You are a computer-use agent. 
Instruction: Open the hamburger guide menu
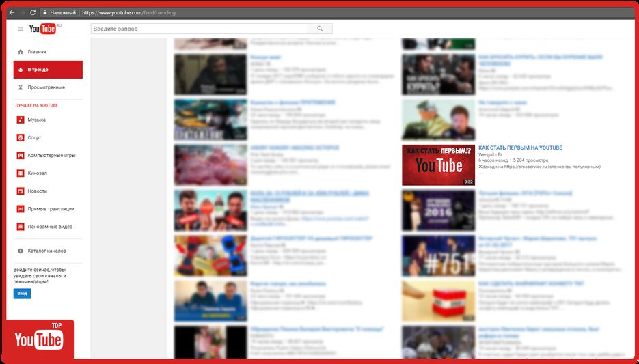click(21, 29)
